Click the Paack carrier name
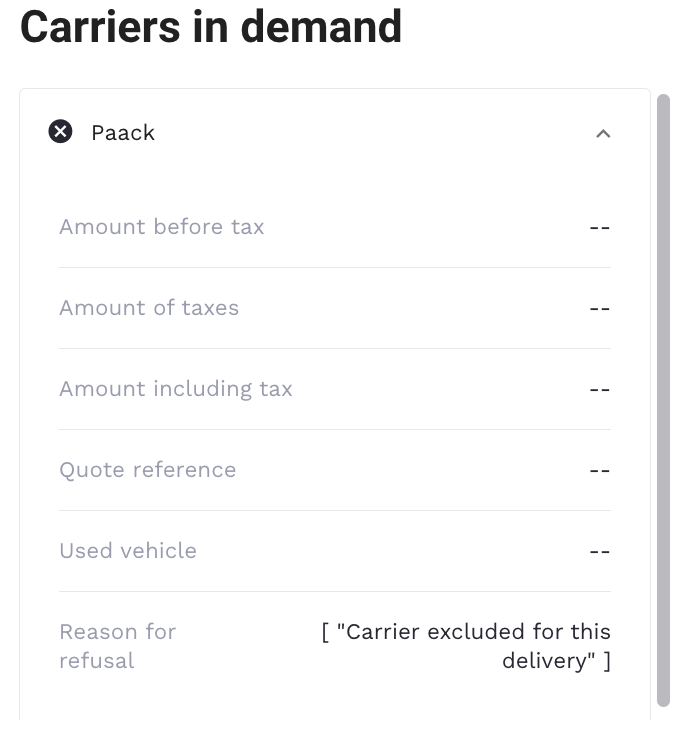 tap(123, 133)
